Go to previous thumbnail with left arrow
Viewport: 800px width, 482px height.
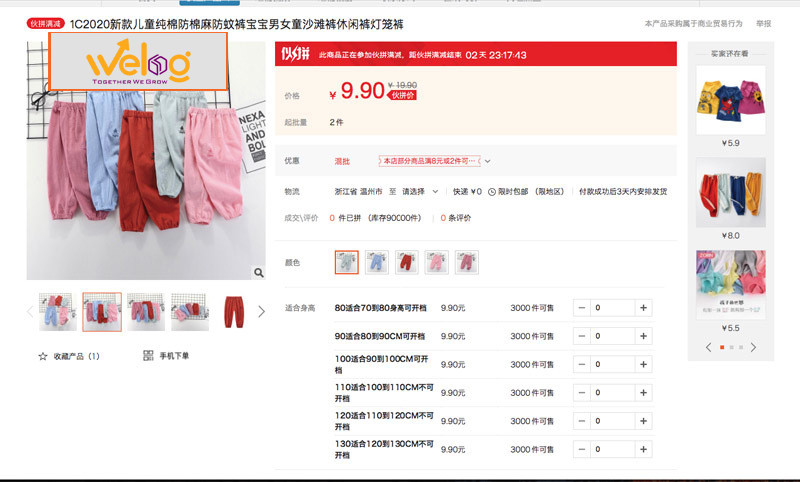tap(30, 312)
